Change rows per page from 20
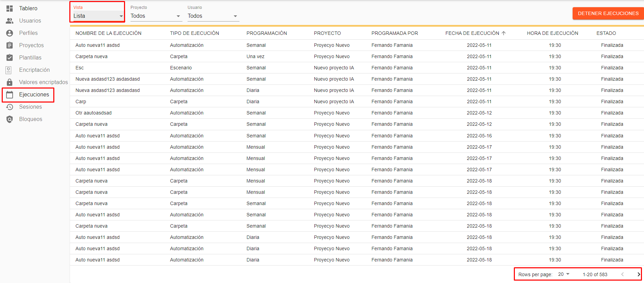 coord(564,274)
